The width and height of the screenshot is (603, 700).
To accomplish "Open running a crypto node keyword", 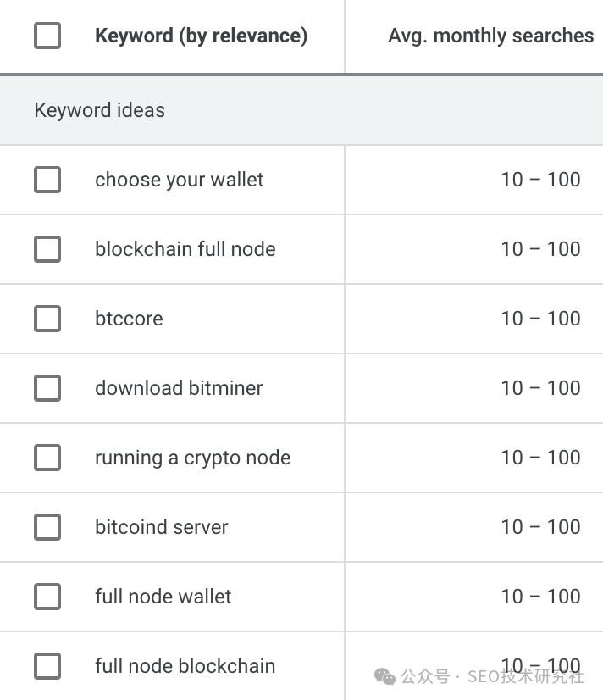I will [x=193, y=458].
